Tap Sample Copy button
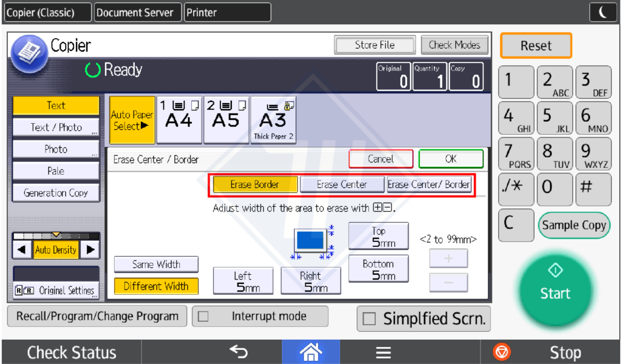 pos(574,225)
